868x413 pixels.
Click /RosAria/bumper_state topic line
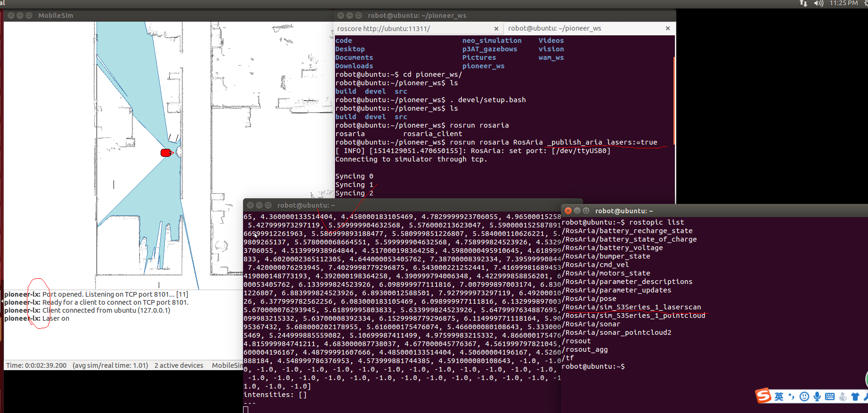[606, 256]
